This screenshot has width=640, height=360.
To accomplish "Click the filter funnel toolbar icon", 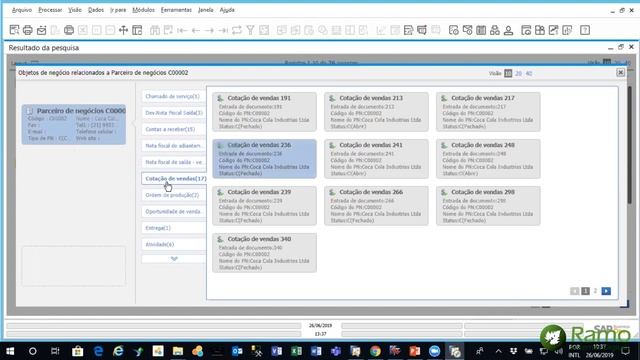I will coord(250,30).
